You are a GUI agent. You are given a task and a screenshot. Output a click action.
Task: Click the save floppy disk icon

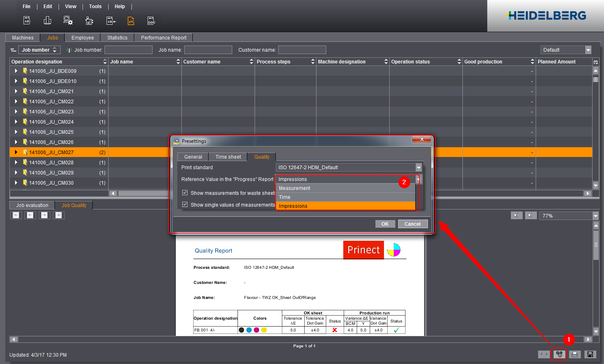pyautogui.click(x=590, y=354)
